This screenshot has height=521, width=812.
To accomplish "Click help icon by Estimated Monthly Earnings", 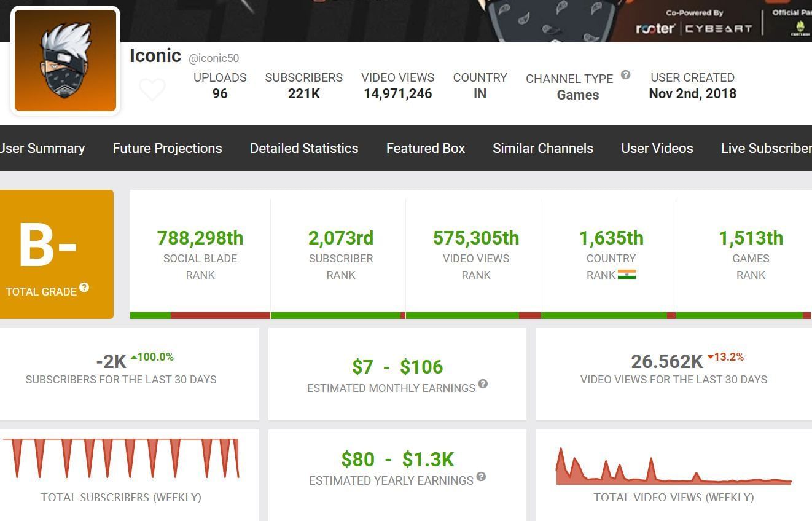I will (x=483, y=384).
